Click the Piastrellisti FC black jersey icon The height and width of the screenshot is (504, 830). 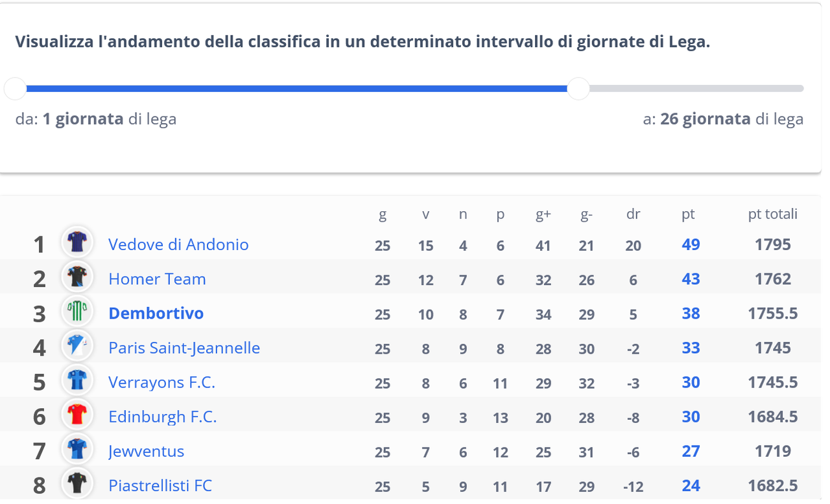point(77,484)
